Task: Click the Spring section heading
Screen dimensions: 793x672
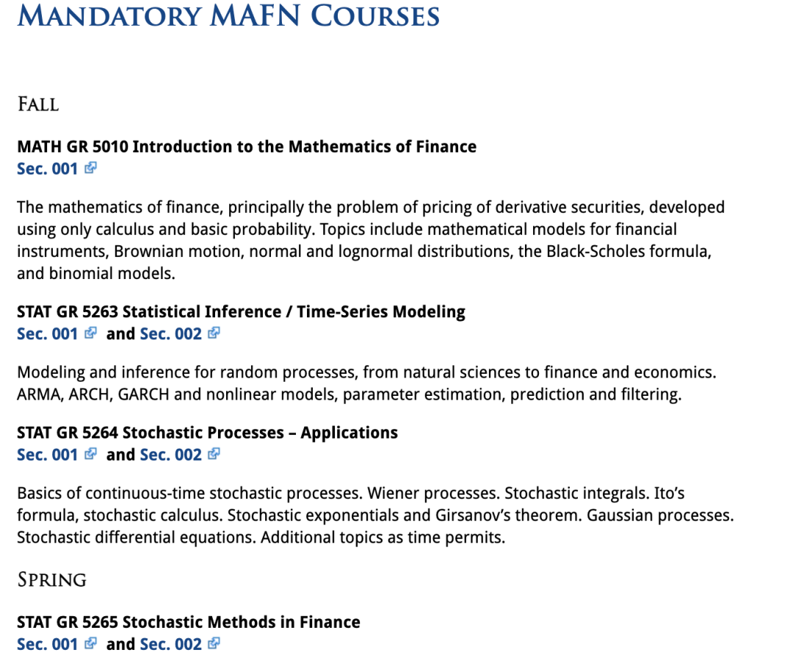Action: click(51, 580)
